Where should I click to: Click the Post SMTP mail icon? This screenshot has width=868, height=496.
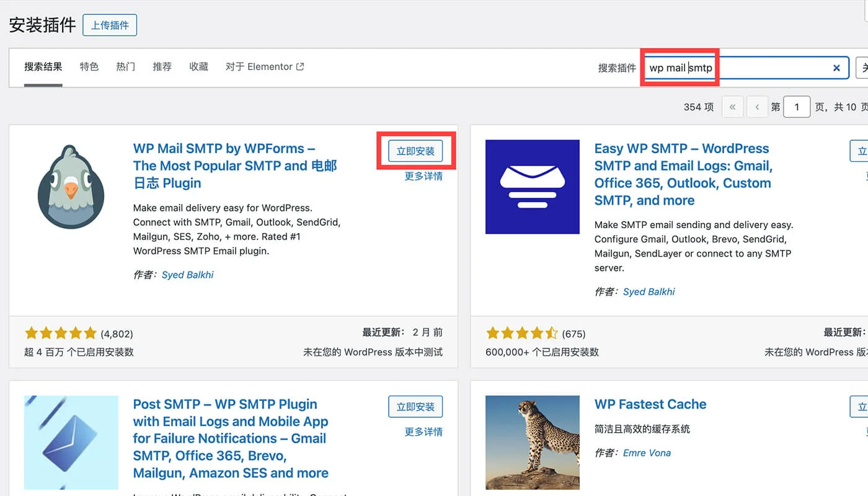(x=70, y=442)
